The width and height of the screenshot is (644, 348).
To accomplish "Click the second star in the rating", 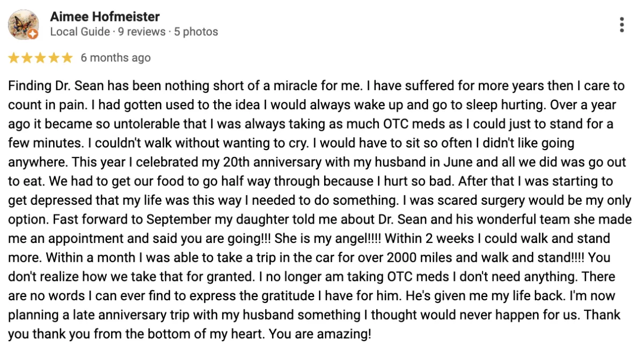I will pyautogui.click(x=27, y=58).
